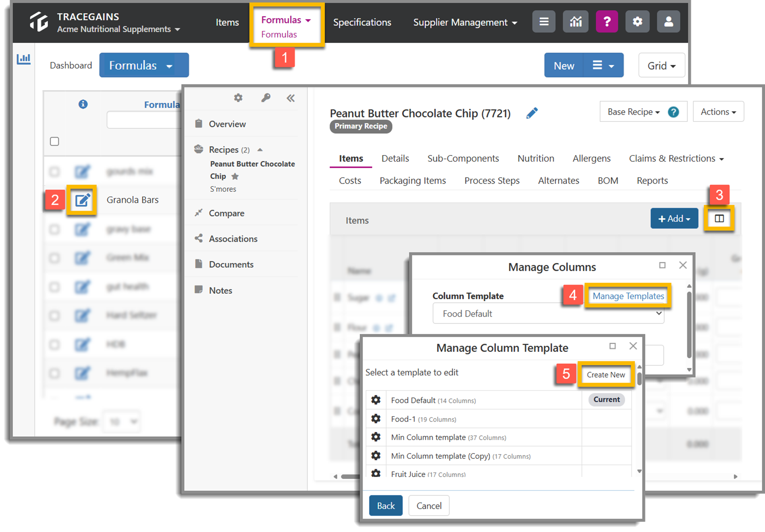765x532 pixels.
Task: Open the analytics chart icon in top bar
Action: [575, 22]
